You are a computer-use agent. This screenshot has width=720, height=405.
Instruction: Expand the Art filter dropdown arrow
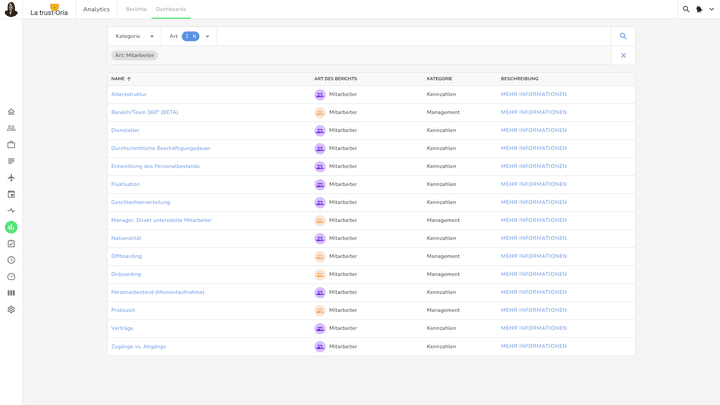(208, 36)
